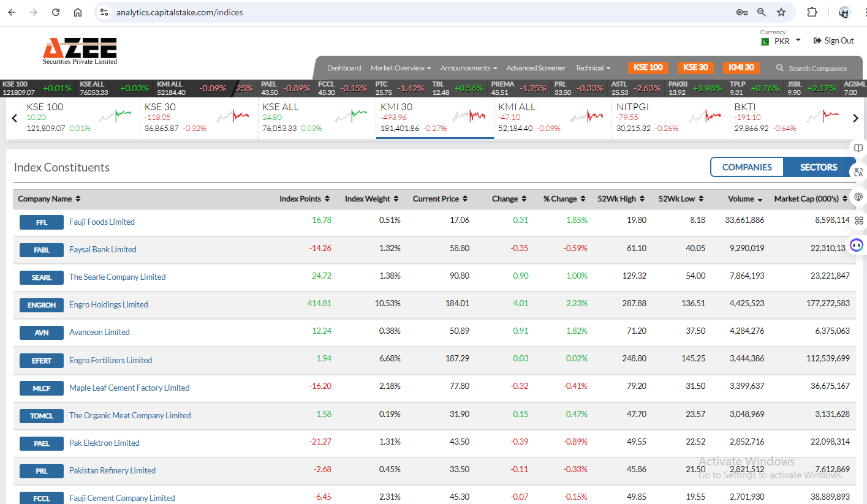867x504 pixels.
Task: Open Pak Elektron Limited link
Action: [x=104, y=443]
